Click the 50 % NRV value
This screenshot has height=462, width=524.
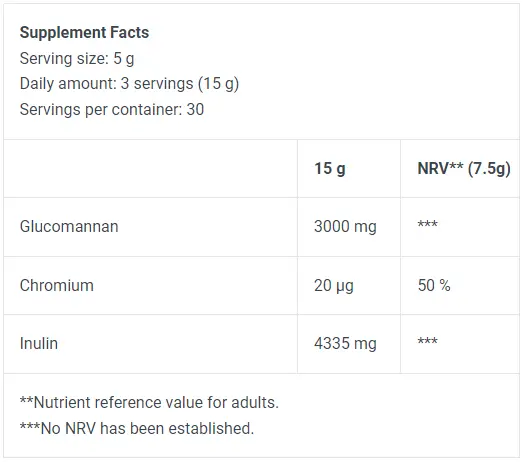click(x=434, y=285)
